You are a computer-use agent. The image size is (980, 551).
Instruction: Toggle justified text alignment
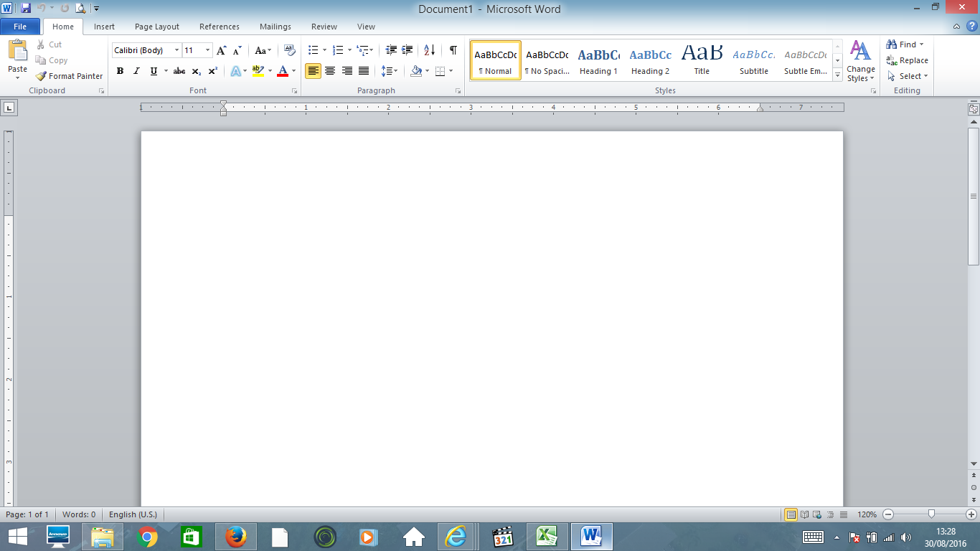tap(363, 71)
